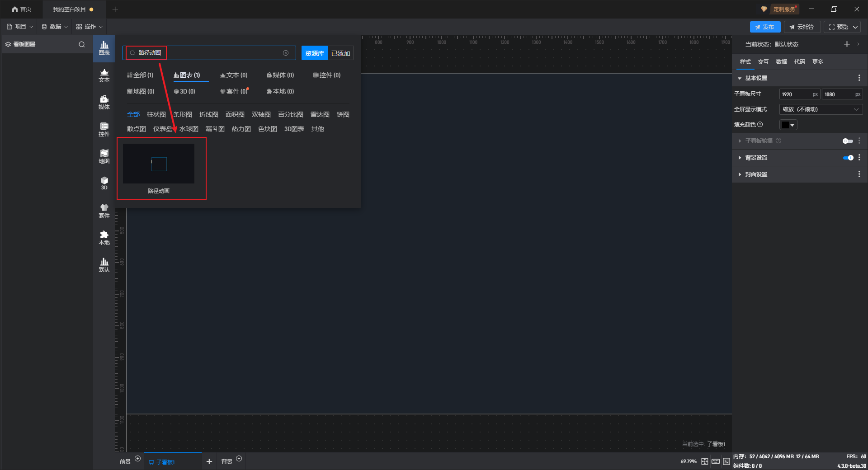
Task: Collapse the 基本设置 section
Action: (740, 78)
